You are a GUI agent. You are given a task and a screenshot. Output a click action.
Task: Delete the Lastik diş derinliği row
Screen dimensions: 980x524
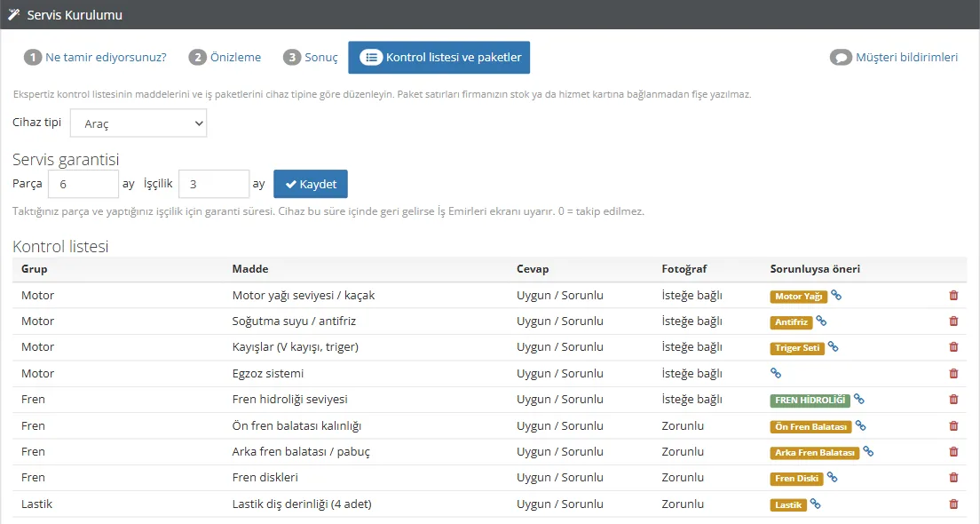[x=953, y=504]
